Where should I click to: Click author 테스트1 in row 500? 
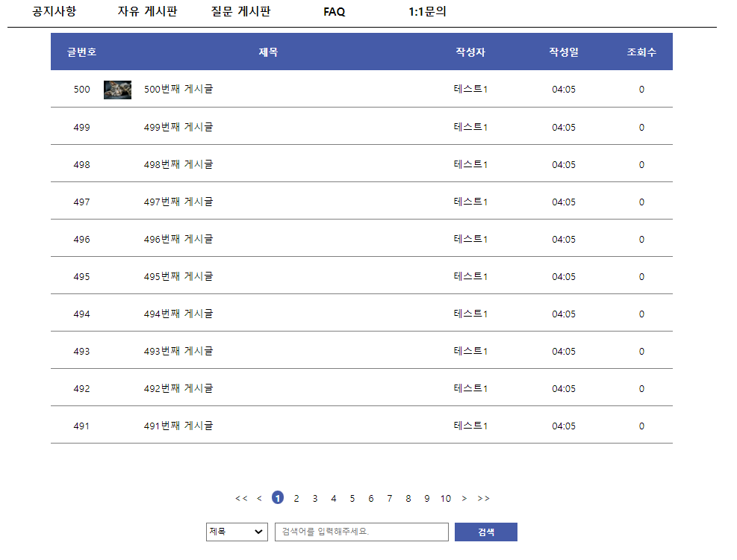pyautogui.click(x=470, y=89)
